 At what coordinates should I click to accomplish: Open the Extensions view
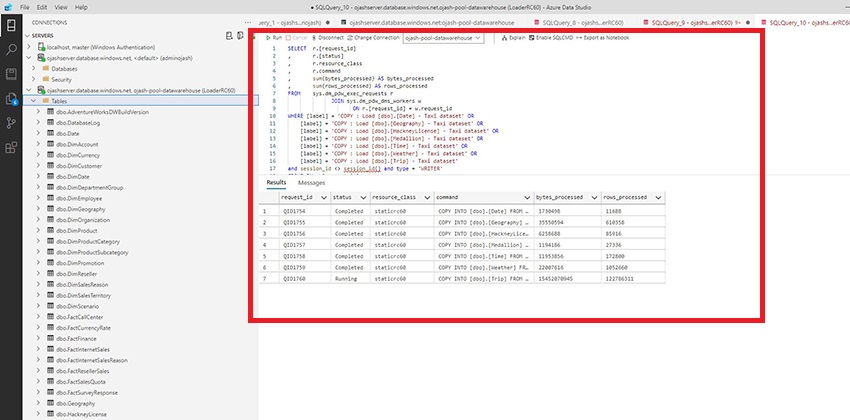pyautogui.click(x=11, y=147)
